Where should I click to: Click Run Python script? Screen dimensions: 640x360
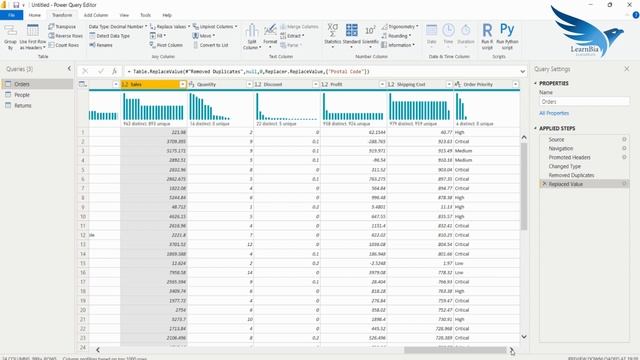pos(507,37)
